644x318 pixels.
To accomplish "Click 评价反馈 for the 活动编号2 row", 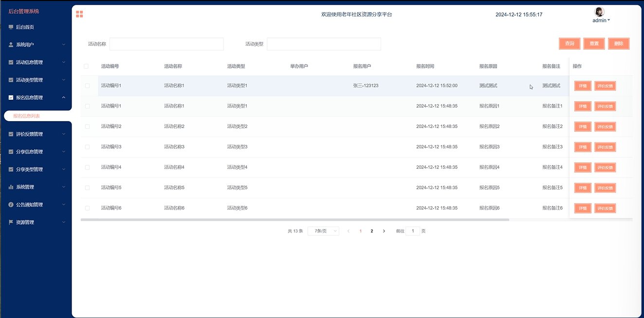I will tap(605, 127).
